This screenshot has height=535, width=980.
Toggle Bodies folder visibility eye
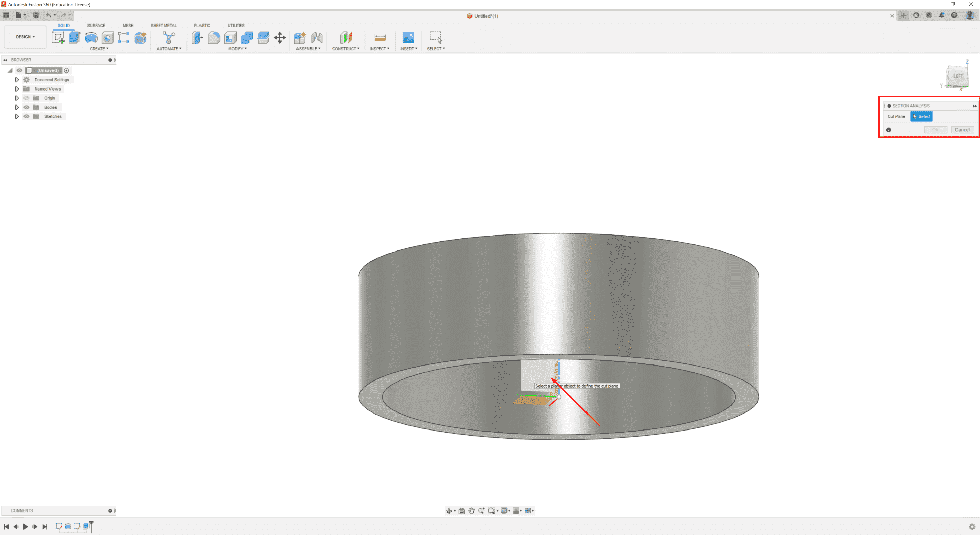point(26,107)
